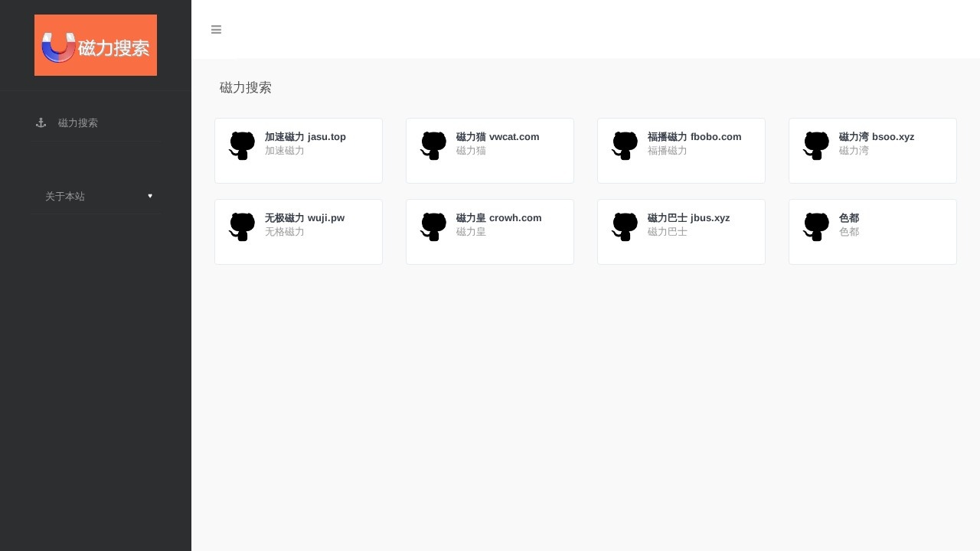This screenshot has height=551, width=980.
Task: Click the cat icon beside vwcat.com
Action: [433, 145]
